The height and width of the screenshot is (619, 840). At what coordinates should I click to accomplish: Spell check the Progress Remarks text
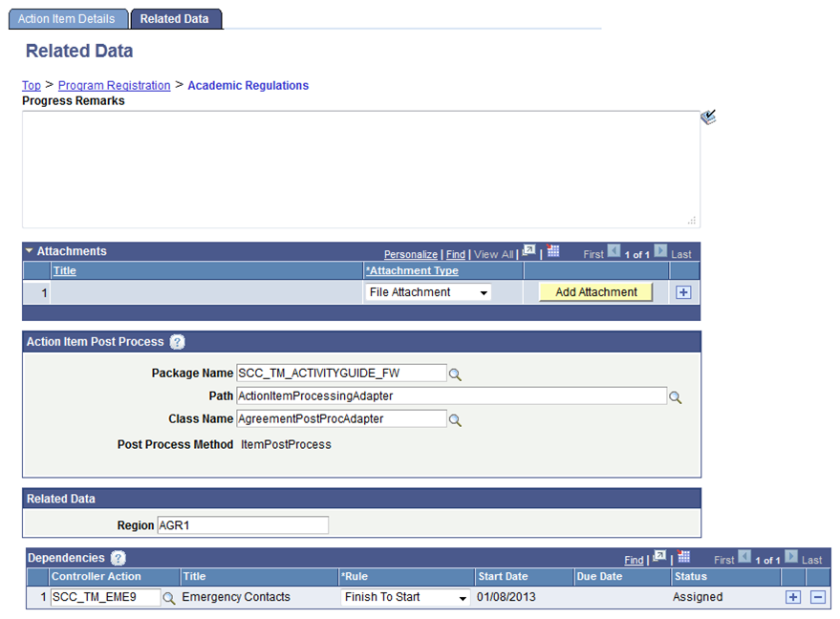(x=708, y=117)
